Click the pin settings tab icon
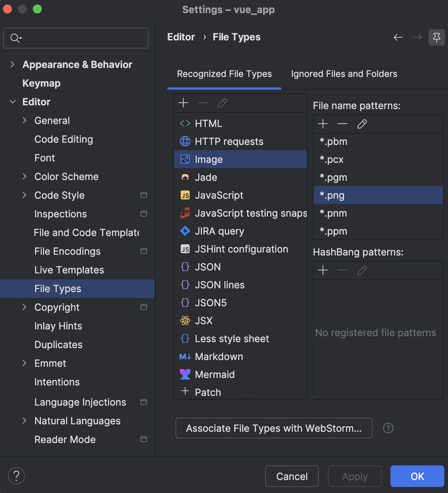This screenshot has width=448, height=493. (437, 37)
